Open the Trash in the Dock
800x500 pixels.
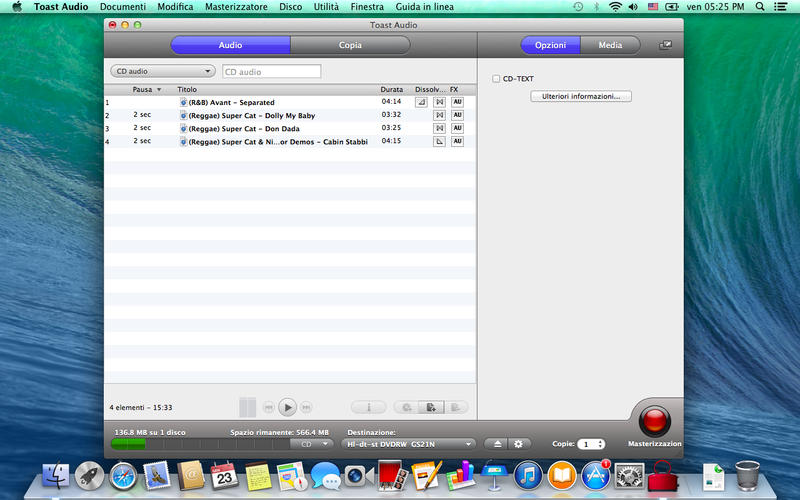tap(747, 476)
